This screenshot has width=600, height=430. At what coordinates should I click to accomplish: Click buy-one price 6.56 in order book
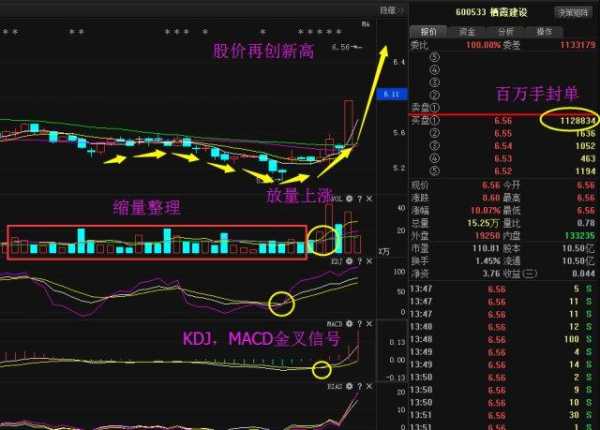503,121
